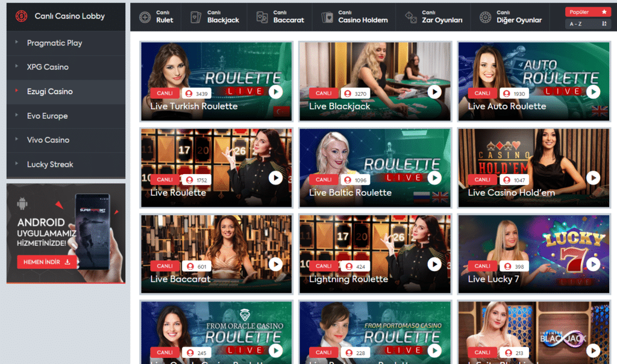Click player count 1047 on Live Casino Hold'em

515,180
